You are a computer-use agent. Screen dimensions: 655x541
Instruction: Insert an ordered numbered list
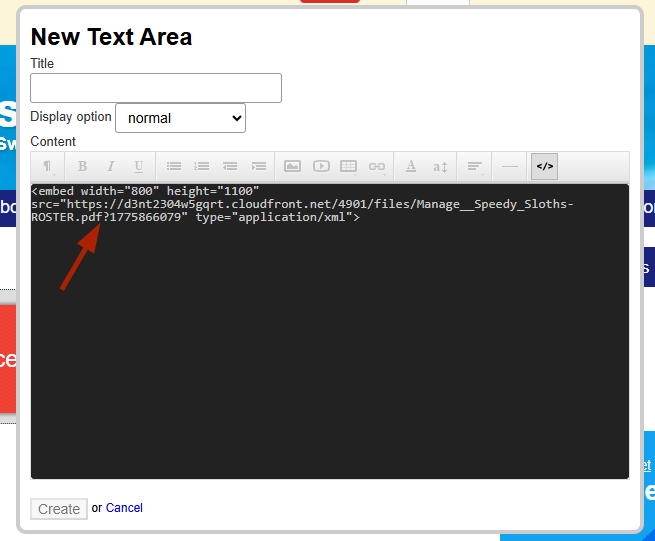pyautogui.click(x=202, y=167)
